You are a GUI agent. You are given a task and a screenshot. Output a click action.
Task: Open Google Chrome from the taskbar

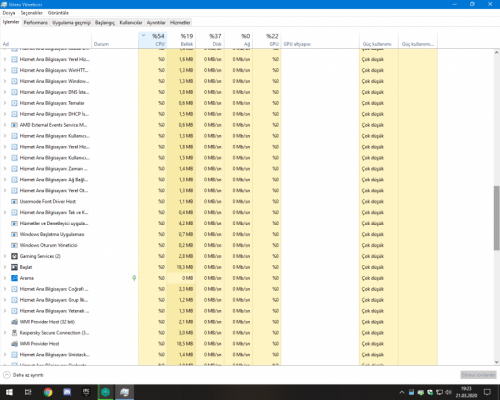click(x=48, y=392)
